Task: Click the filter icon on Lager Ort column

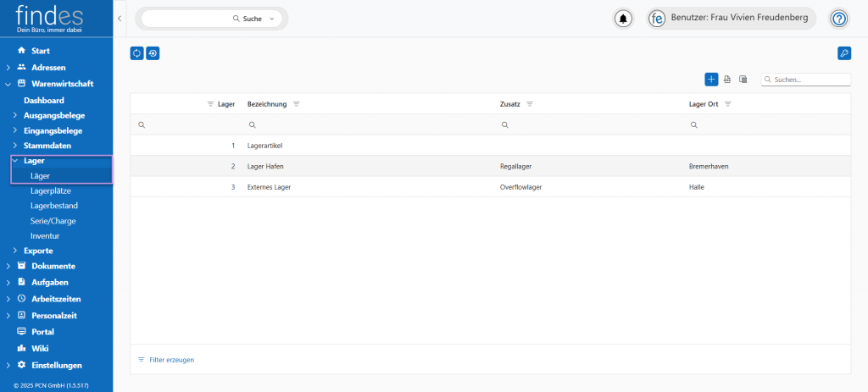Action: click(x=727, y=104)
